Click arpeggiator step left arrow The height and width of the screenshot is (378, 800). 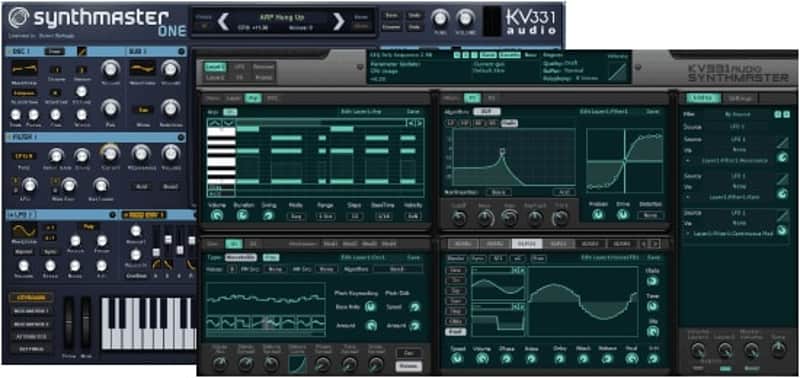[410, 122]
